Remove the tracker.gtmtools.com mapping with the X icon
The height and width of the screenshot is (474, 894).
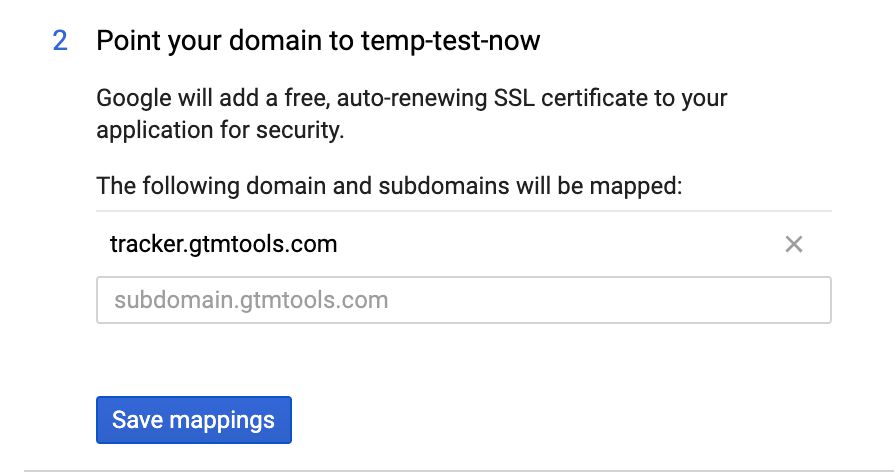[794, 244]
